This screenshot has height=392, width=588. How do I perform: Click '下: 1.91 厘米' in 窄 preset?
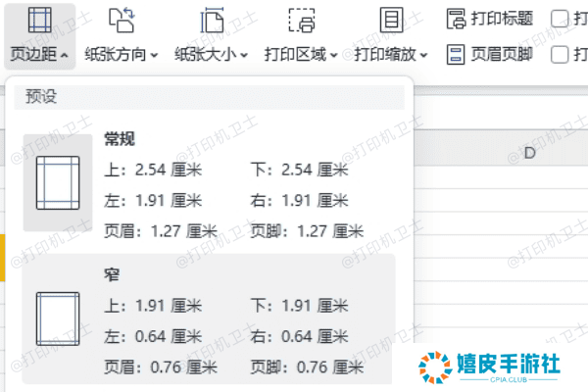299,306
